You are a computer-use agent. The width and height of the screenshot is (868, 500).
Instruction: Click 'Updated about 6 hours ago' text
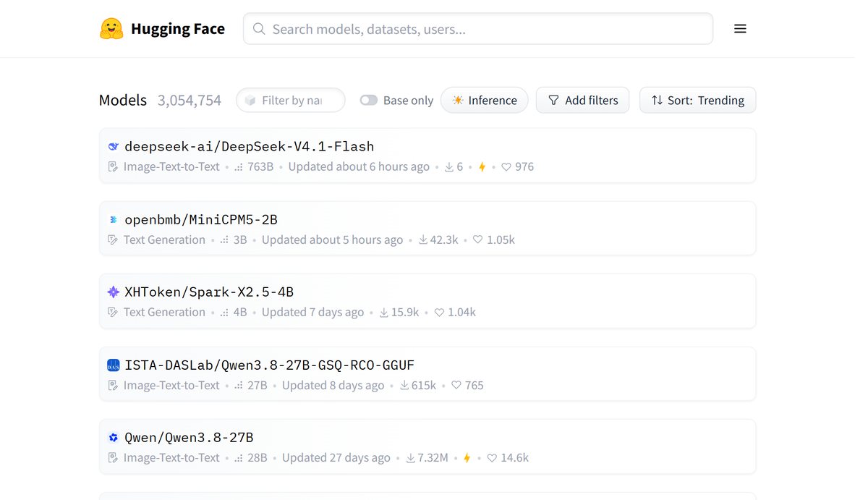pos(359,167)
